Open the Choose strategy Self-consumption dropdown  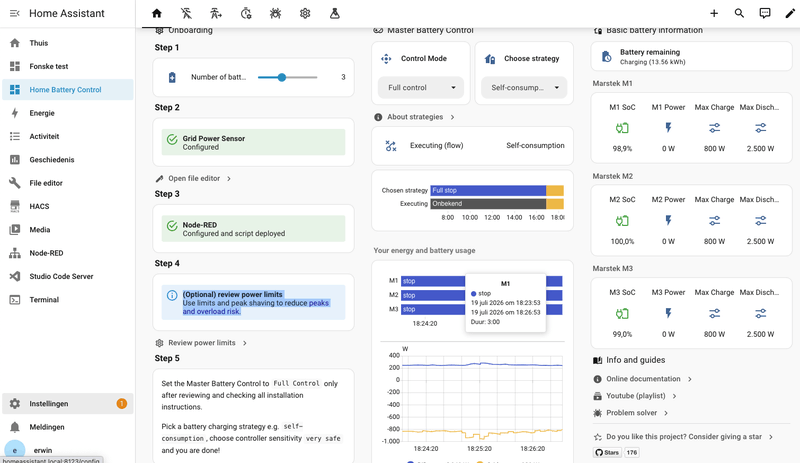tap(524, 88)
